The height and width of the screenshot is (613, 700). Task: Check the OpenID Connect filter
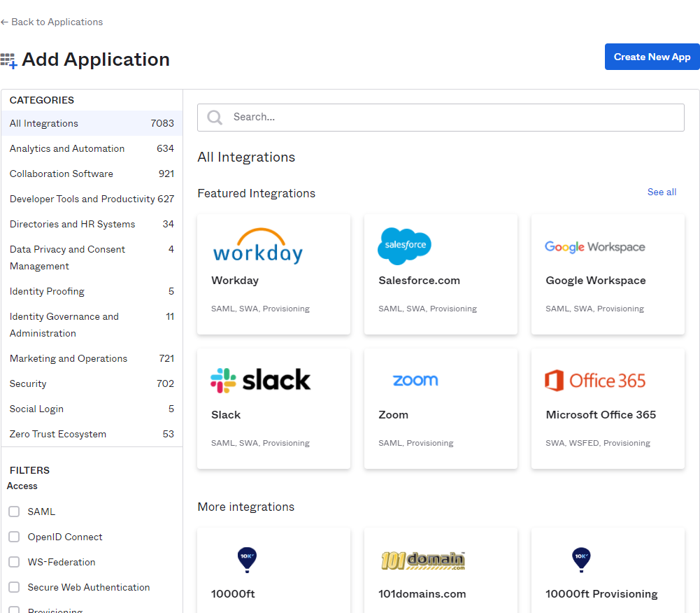tap(14, 537)
